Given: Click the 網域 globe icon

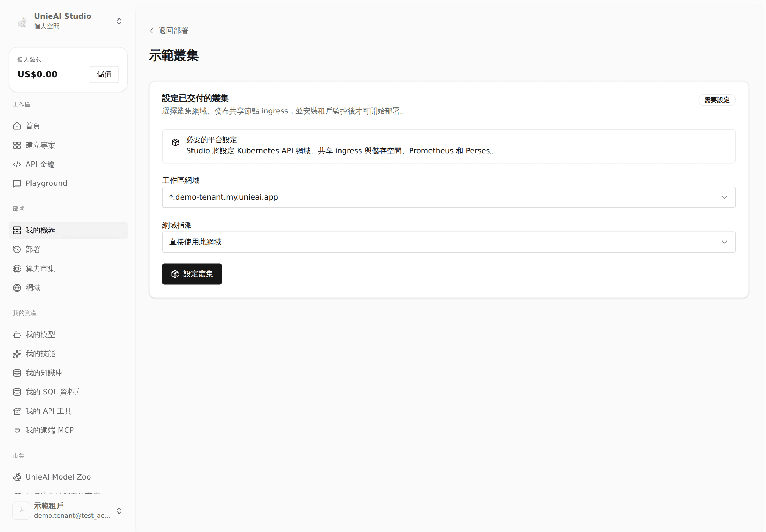Looking at the screenshot, I should (x=17, y=288).
